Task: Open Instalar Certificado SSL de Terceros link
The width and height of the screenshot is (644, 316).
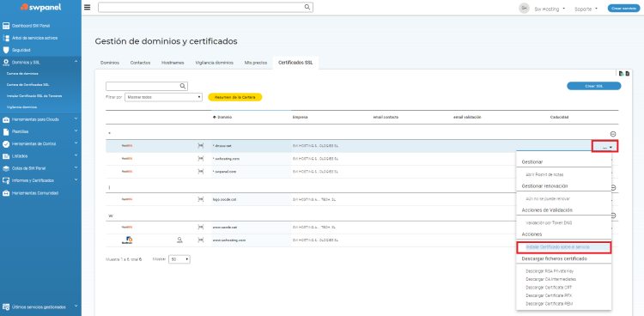Action: pos(34,96)
